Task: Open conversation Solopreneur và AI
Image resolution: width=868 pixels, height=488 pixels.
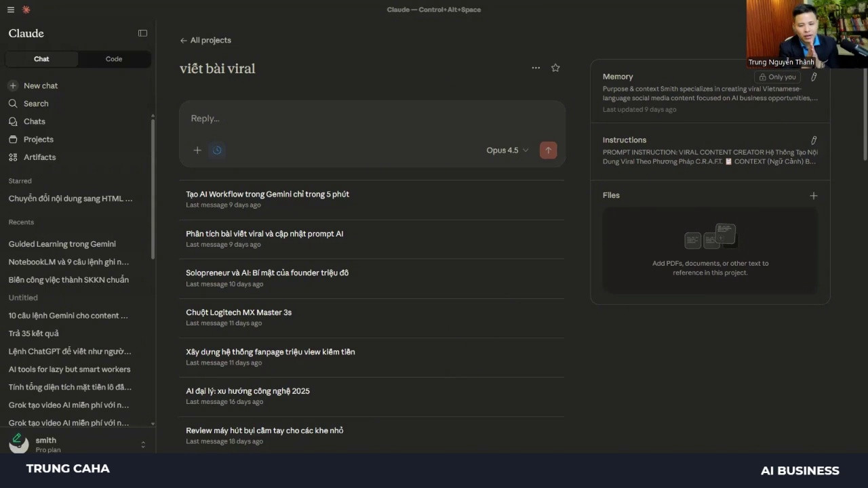Action: pyautogui.click(x=372, y=279)
